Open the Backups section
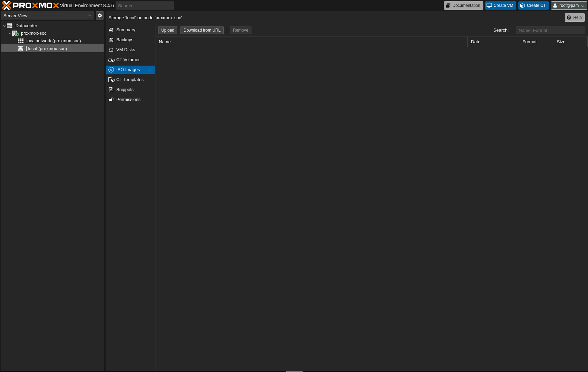This screenshot has width=588, height=372. (x=125, y=40)
